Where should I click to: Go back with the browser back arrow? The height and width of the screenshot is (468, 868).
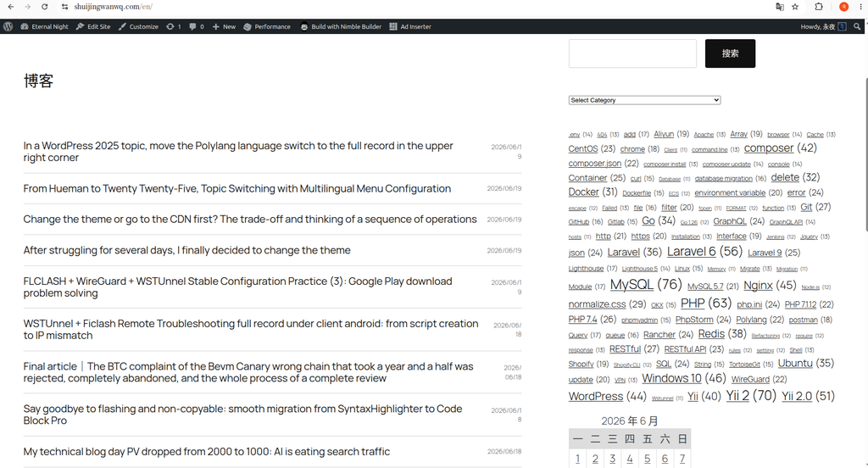[10, 7]
